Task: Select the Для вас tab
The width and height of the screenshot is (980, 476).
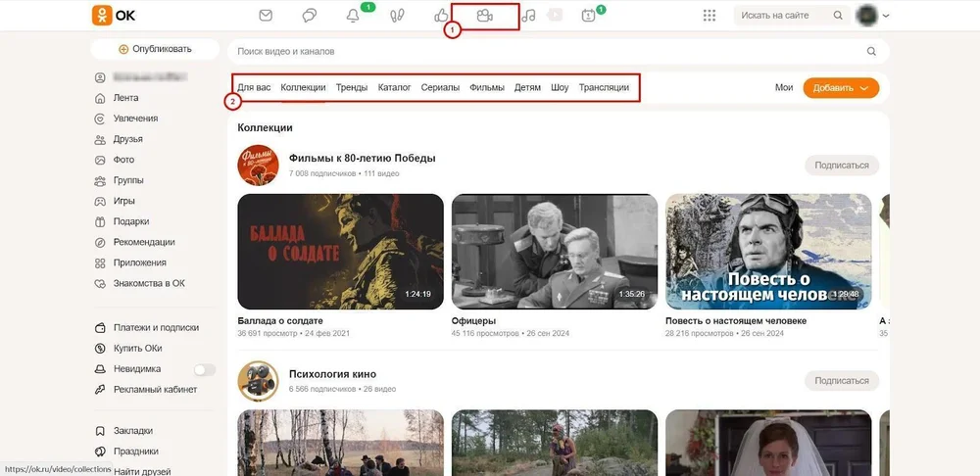Action: tap(254, 87)
